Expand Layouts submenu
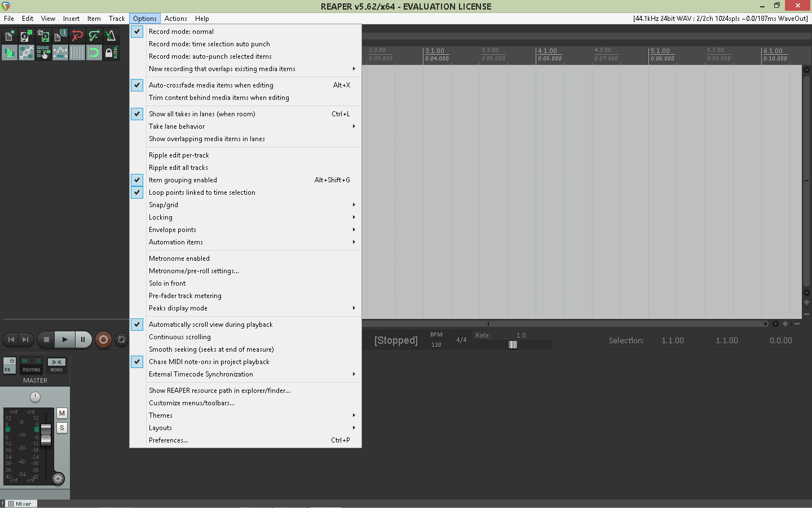Image resolution: width=812 pixels, height=508 pixels. pos(245,428)
